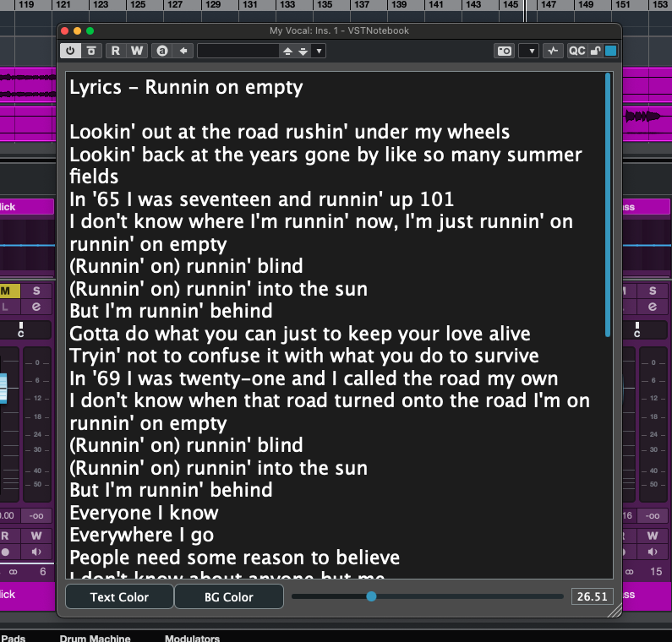Toggle Record Enable dot on left mixer channel

click(6, 552)
